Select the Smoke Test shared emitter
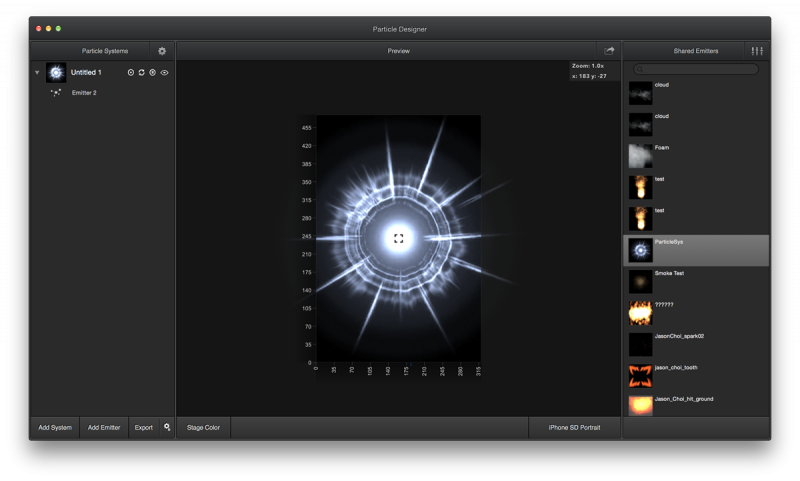Screen dimensions: 800x481 coord(670,273)
